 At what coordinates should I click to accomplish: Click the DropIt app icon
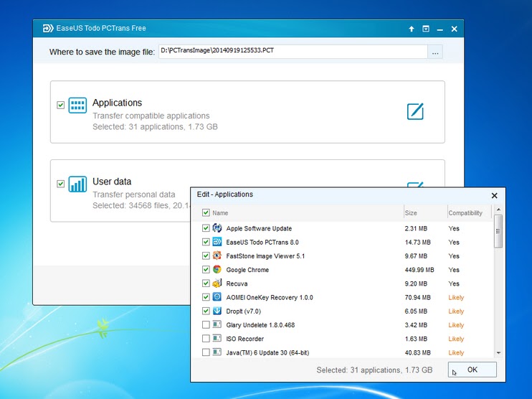pos(217,311)
